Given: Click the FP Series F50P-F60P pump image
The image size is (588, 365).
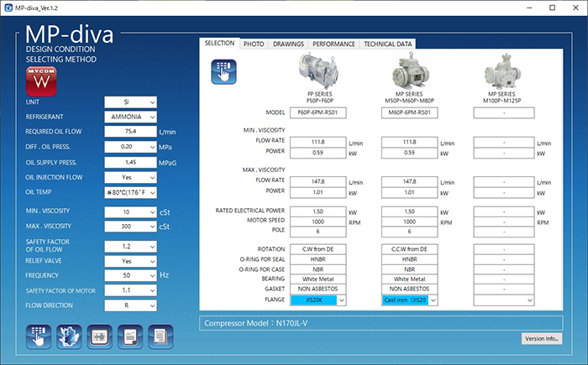Looking at the screenshot, I should pos(318,71).
